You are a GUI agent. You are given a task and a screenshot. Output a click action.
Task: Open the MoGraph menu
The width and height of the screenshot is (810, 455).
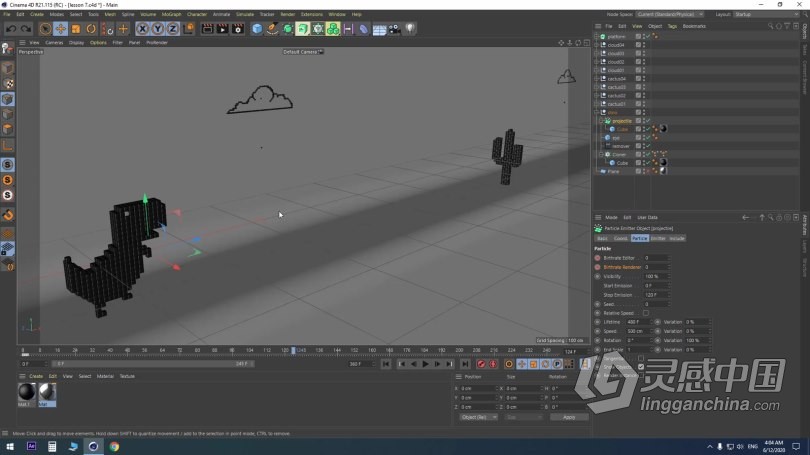[172, 14]
